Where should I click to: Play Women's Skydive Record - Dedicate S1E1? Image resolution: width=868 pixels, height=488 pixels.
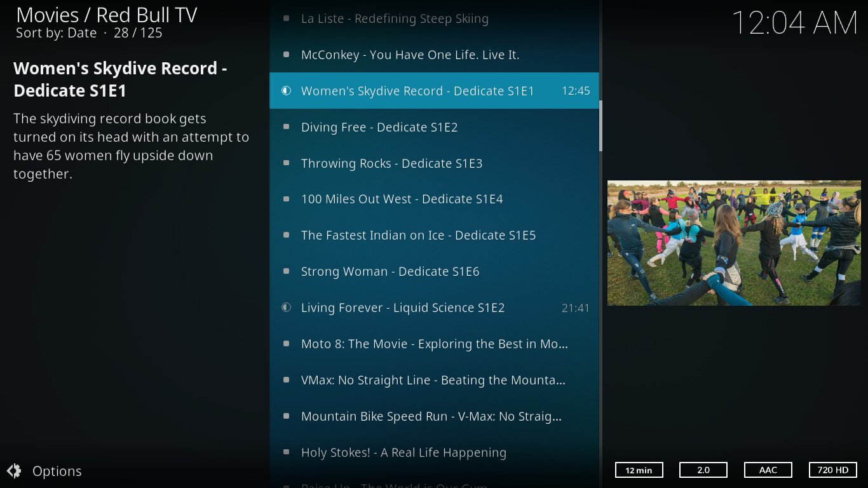coord(434,91)
